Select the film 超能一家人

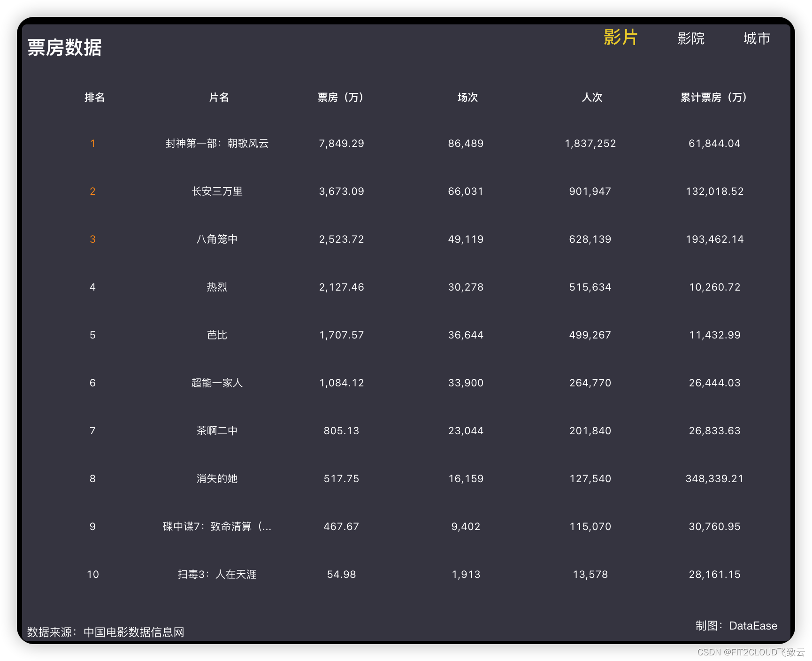[217, 383]
